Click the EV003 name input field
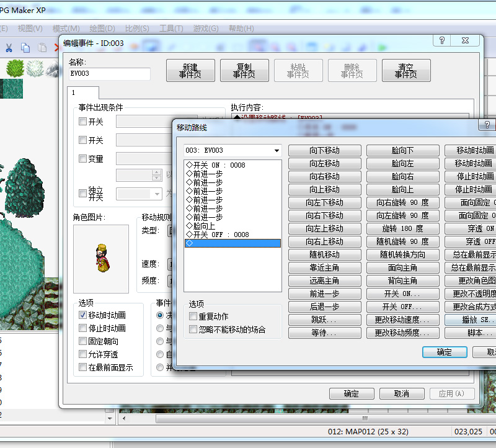The width and height of the screenshot is (496, 448). click(x=110, y=73)
